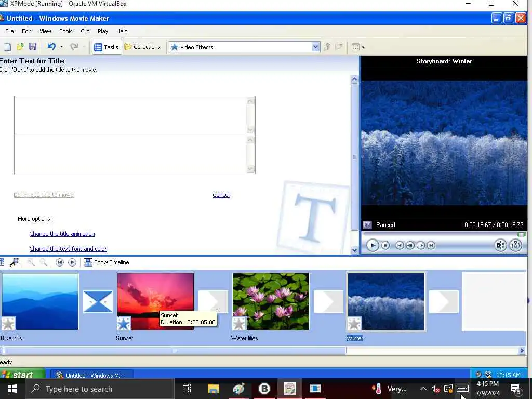Open the File menu
This screenshot has width=532, height=399.
(9, 31)
